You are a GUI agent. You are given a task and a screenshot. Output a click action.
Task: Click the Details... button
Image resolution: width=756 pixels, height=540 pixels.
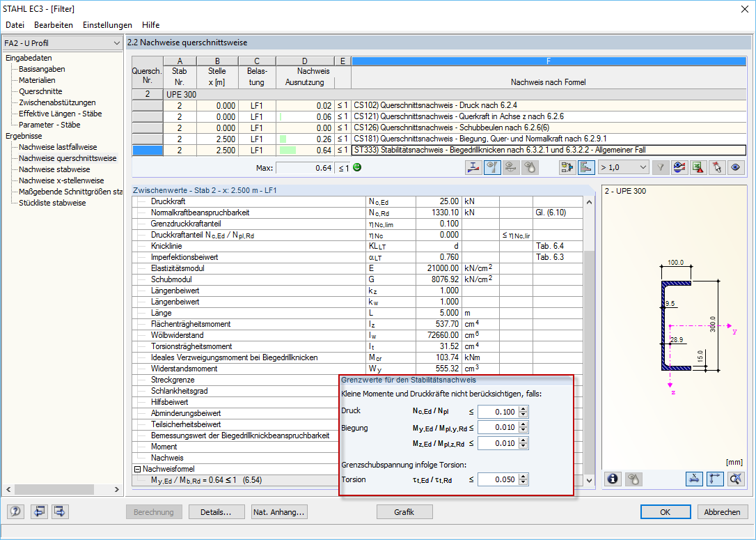pyautogui.click(x=216, y=511)
